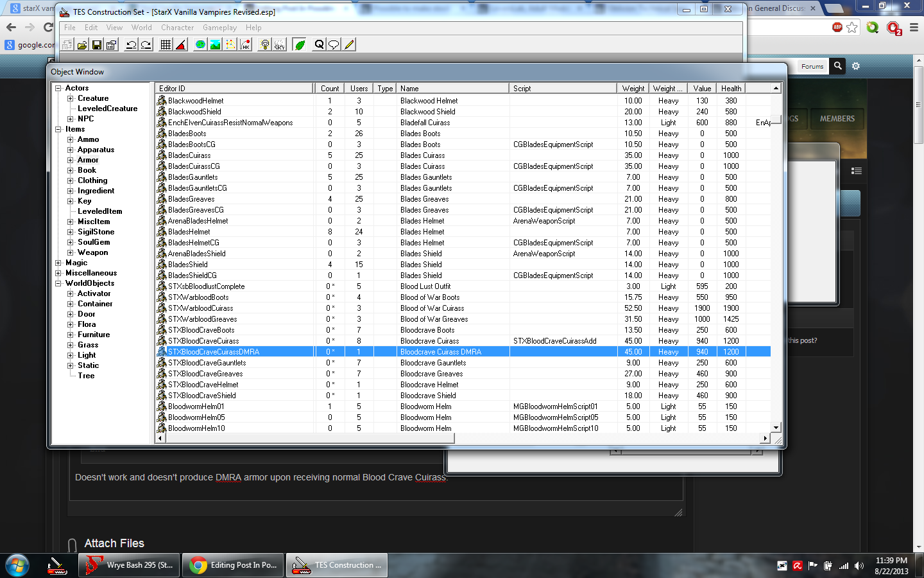Toggle the green leaf toolbar icon
924x578 pixels.
point(299,45)
